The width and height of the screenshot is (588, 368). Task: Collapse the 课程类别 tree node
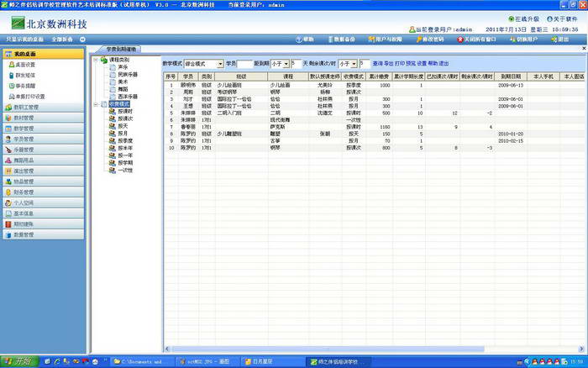click(x=96, y=60)
